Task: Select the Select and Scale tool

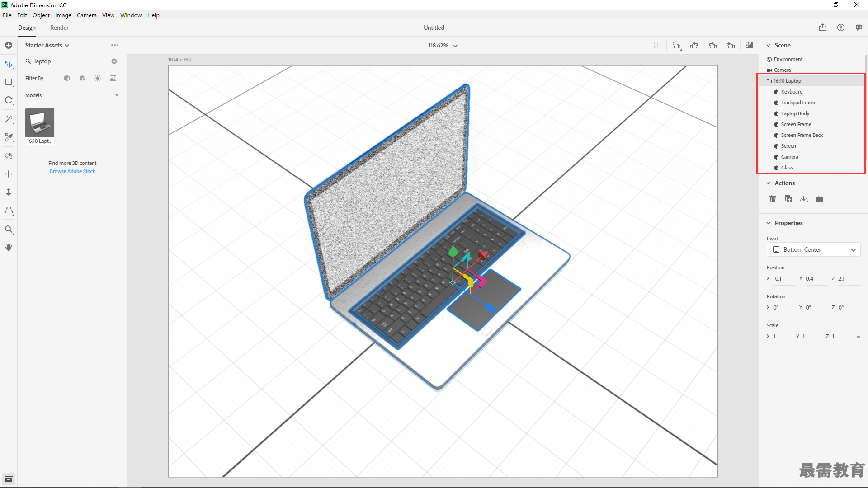Action: (x=9, y=82)
